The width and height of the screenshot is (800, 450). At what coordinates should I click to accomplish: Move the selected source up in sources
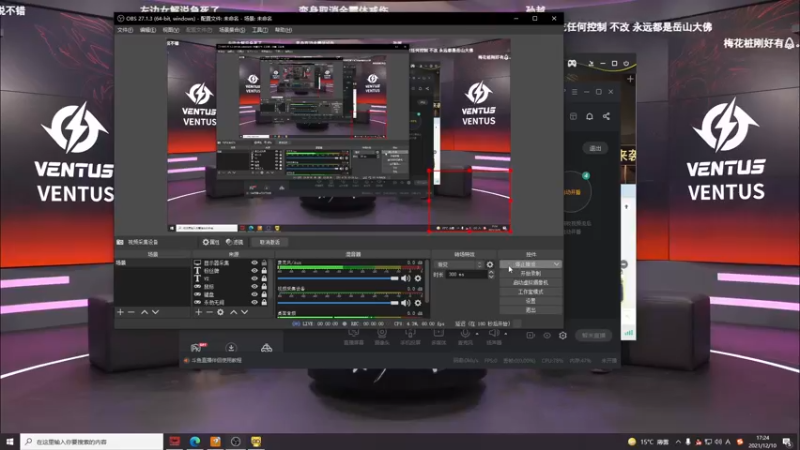click(x=234, y=312)
